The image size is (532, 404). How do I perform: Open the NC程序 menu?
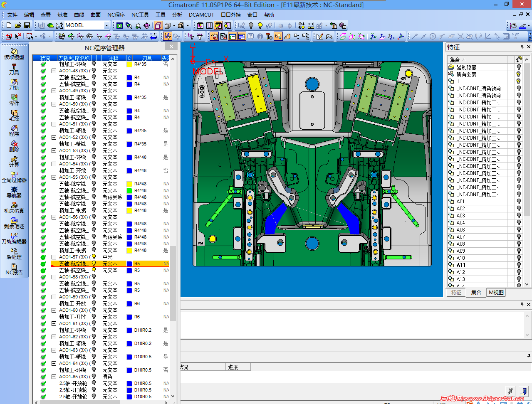116,15
